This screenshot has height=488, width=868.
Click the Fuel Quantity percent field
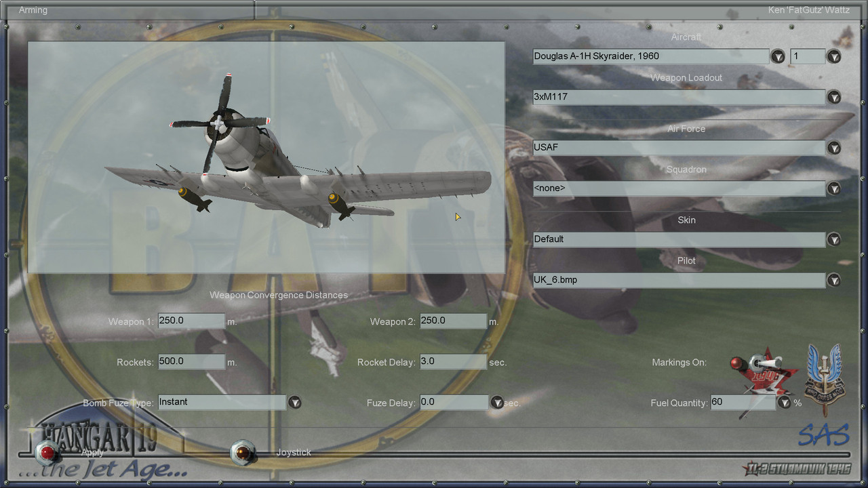click(743, 403)
